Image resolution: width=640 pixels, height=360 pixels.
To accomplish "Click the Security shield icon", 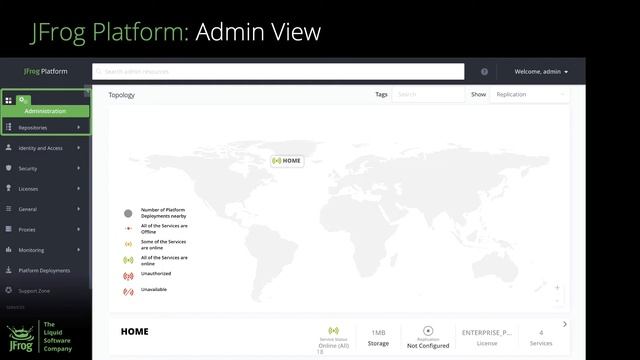I will [9, 168].
